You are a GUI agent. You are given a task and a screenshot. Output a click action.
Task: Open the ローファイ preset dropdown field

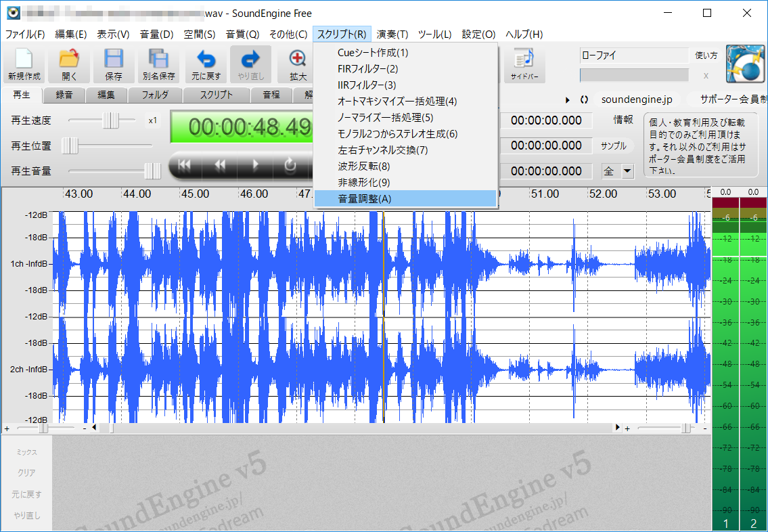[634, 55]
